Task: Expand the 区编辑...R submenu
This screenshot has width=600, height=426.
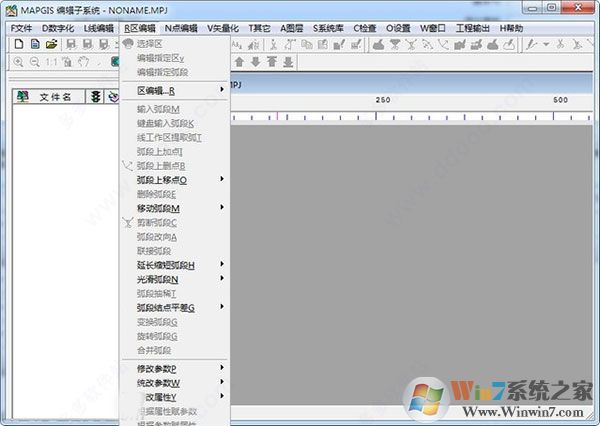Action: point(176,91)
